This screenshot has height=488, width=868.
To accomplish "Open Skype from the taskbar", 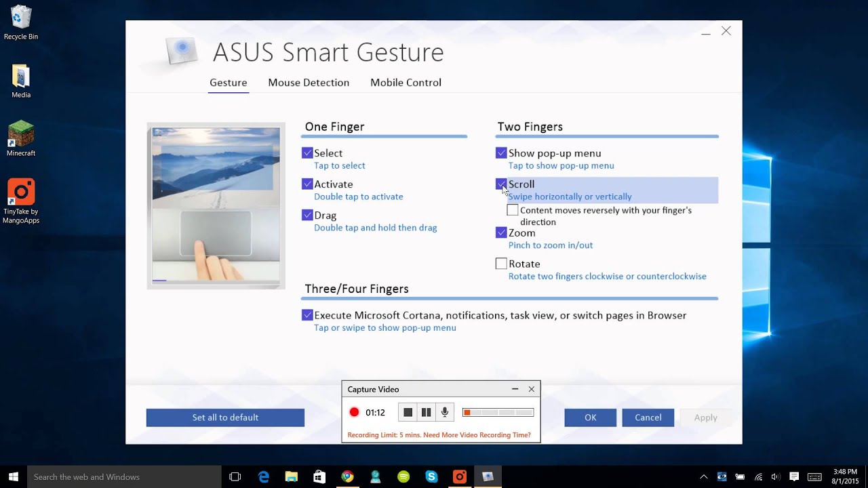I will click(431, 476).
